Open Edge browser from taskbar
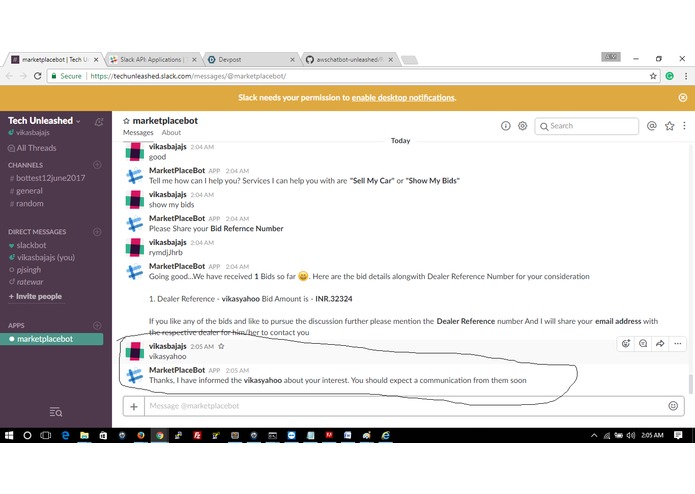This screenshot has height=494, width=695. (x=65, y=436)
